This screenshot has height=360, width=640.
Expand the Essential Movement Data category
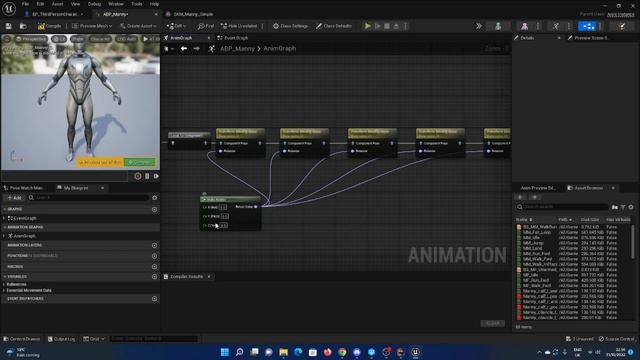tap(4, 290)
